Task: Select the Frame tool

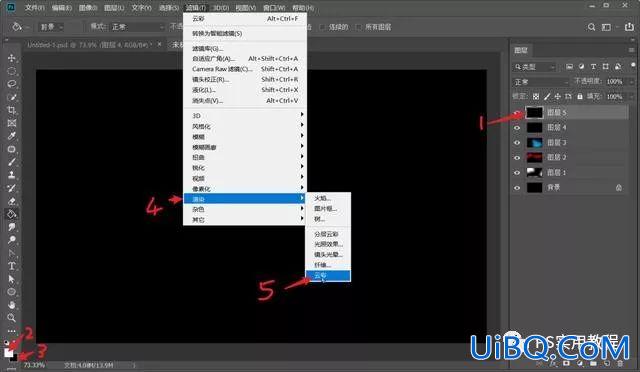Action: (x=11, y=123)
